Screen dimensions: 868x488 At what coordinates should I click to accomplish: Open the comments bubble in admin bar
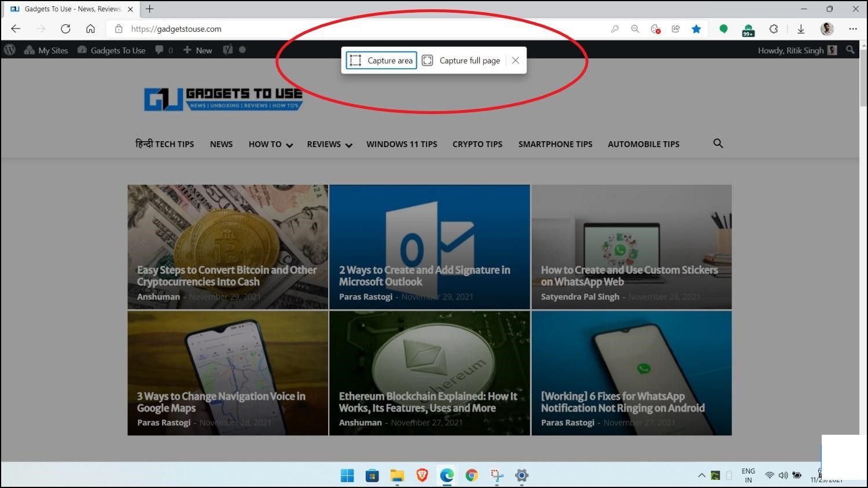(164, 50)
